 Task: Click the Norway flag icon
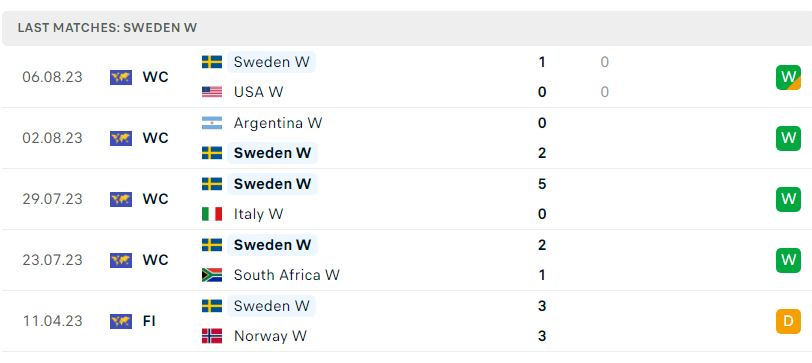tap(212, 336)
